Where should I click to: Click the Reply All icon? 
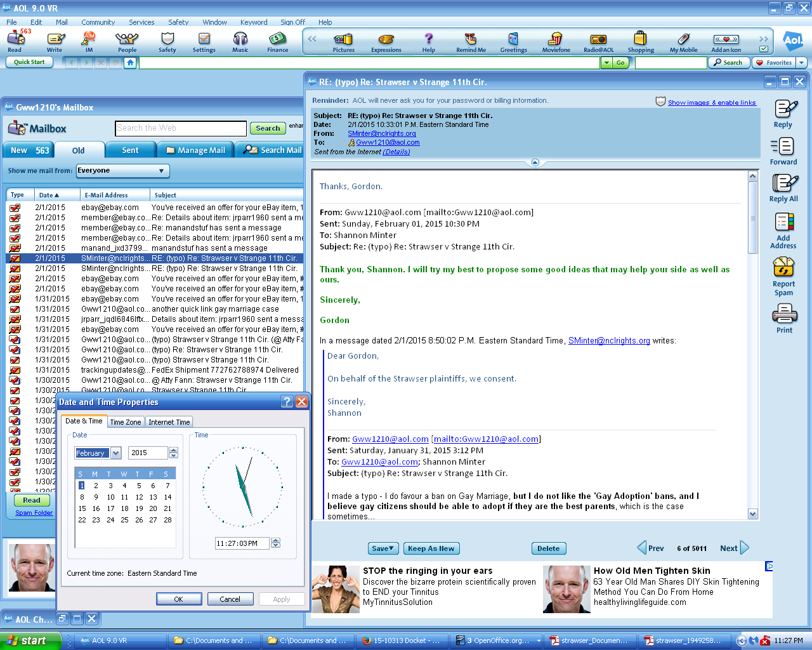(783, 189)
